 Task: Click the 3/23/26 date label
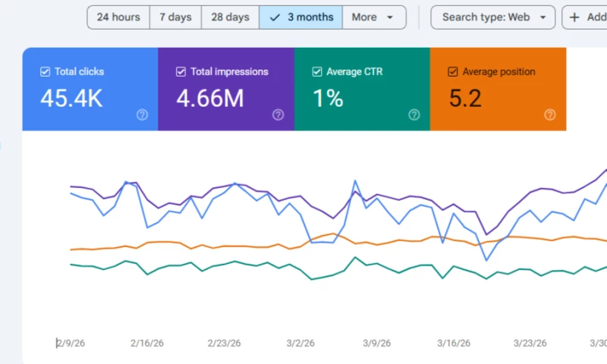click(x=530, y=343)
